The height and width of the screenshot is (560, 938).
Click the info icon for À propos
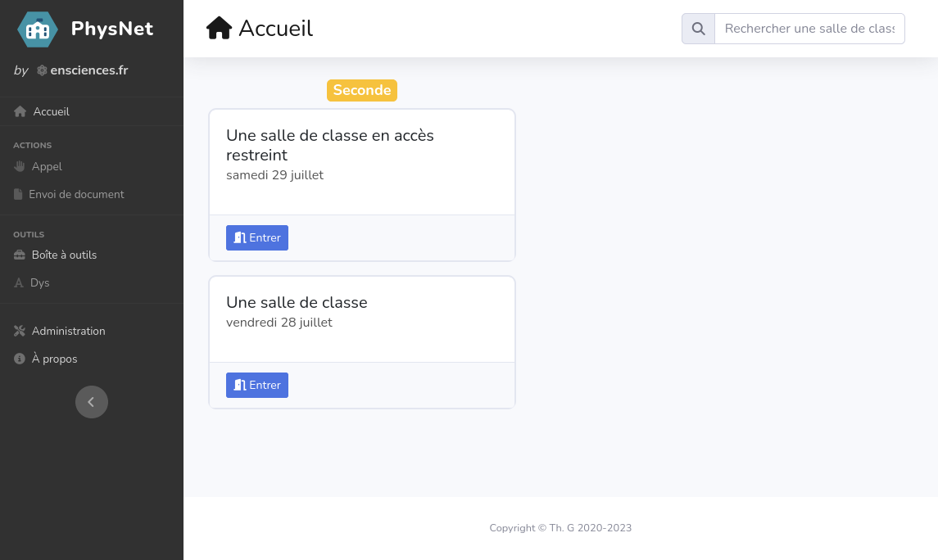(20, 359)
